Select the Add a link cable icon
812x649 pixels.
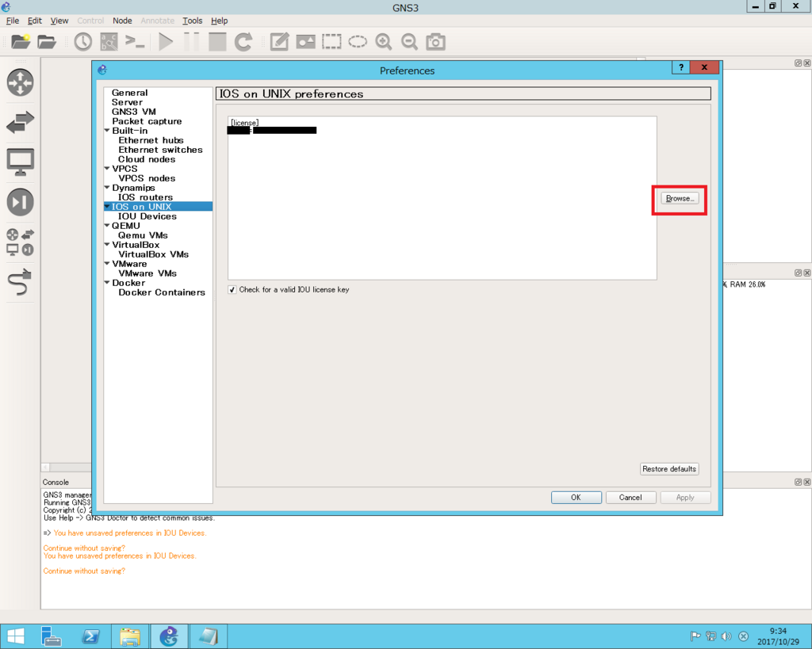point(20,282)
